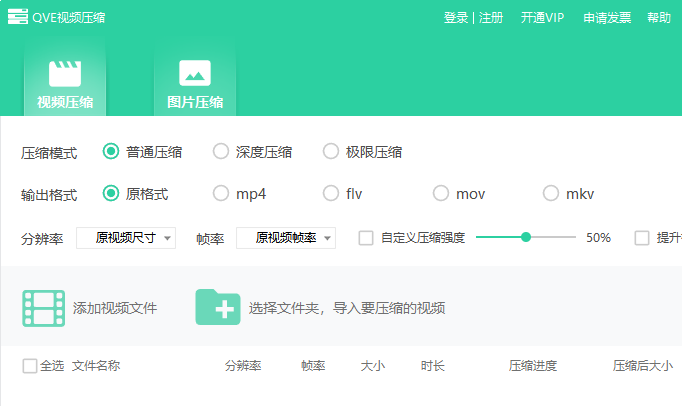Click 开通VIP link
Viewport: 682px width, 406px height.
[x=542, y=18]
